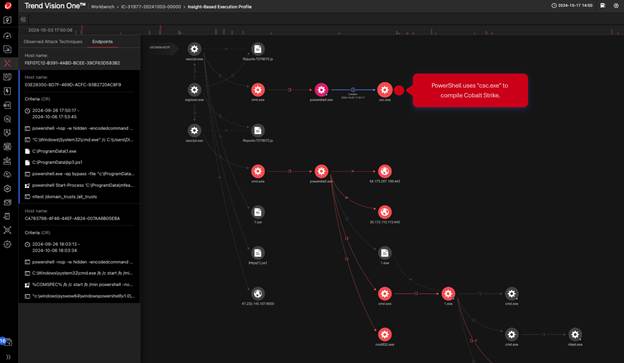Switch to Observed Attack Techniques tab
Viewport: 624px width, 363px height.
coord(53,42)
